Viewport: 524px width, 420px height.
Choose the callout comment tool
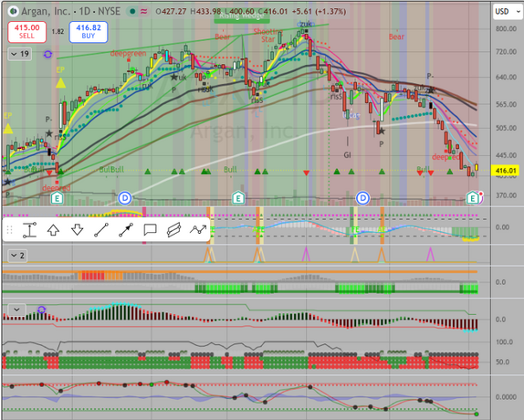(x=150, y=230)
